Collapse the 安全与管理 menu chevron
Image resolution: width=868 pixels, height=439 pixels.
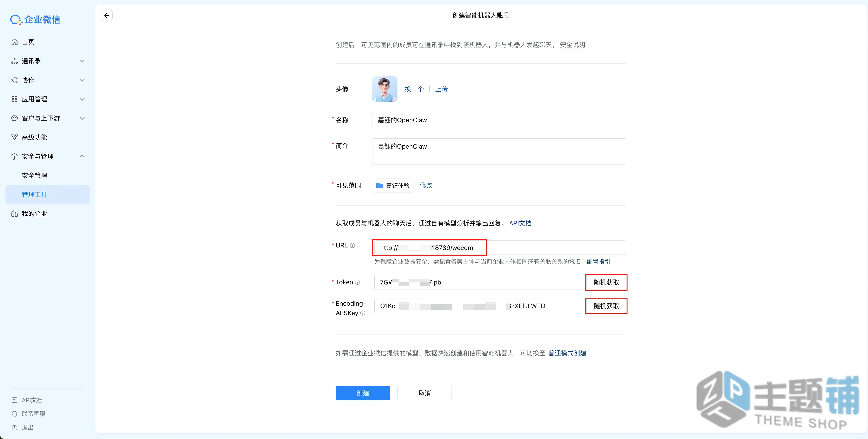82,157
